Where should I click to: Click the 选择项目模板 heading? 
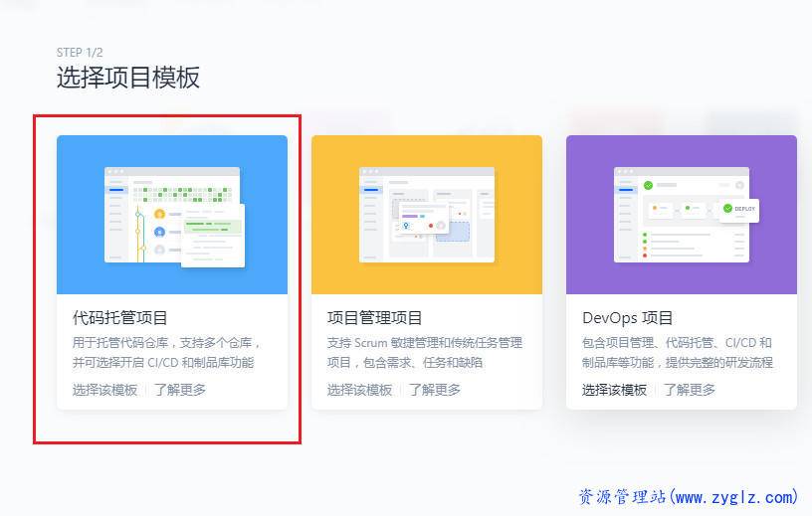point(128,78)
